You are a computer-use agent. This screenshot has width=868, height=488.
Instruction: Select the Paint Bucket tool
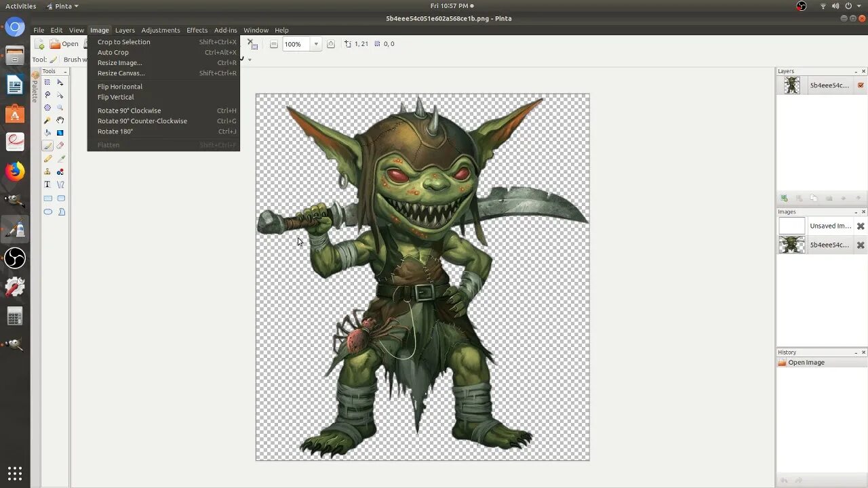point(47,133)
